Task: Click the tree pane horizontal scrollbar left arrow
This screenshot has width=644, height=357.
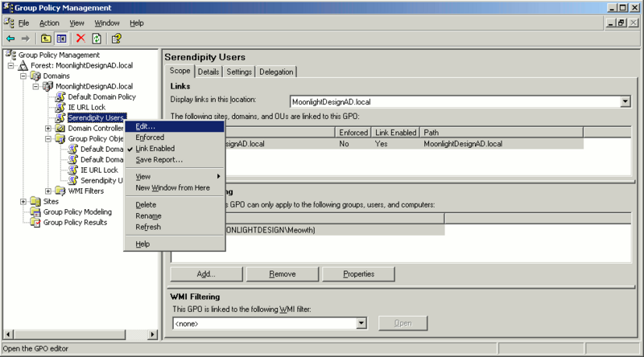Action: [8, 334]
